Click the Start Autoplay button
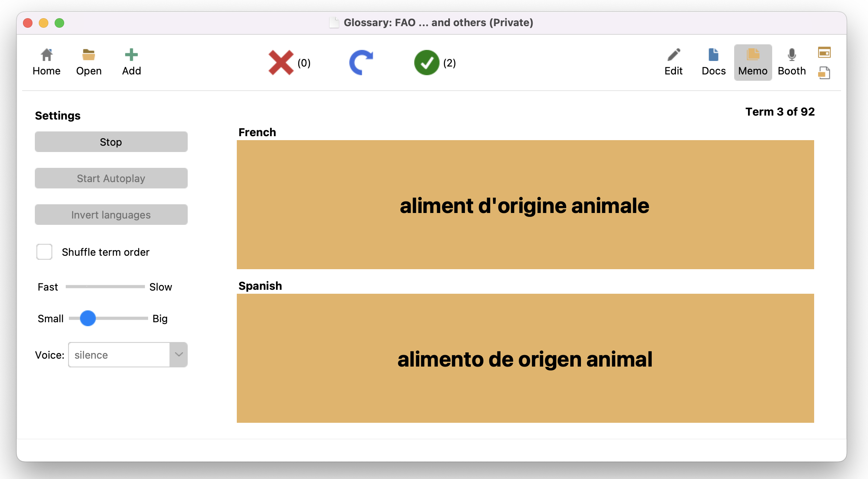The height and width of the screenshot is (479, 868). point(111,178)
